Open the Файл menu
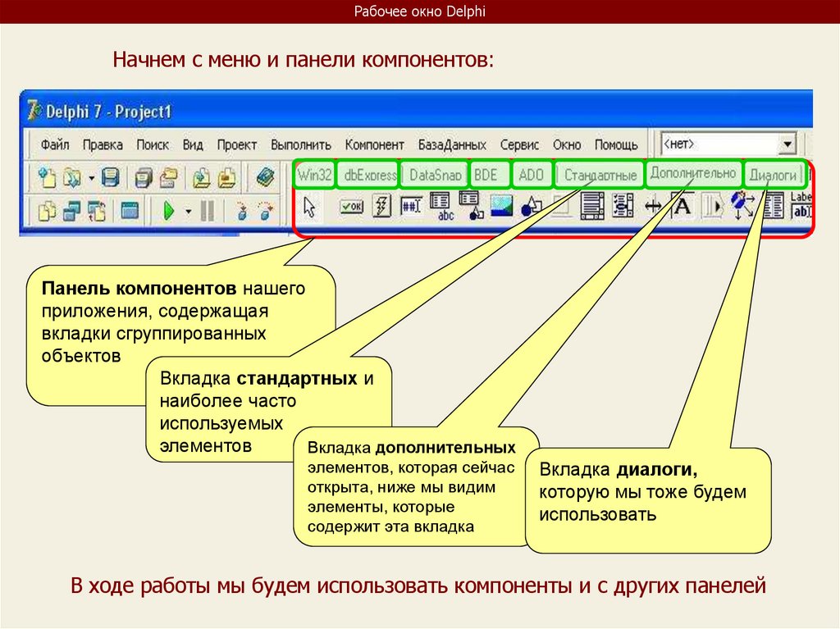840x629 pixels. pyautogui.click(x=55, y=144)
